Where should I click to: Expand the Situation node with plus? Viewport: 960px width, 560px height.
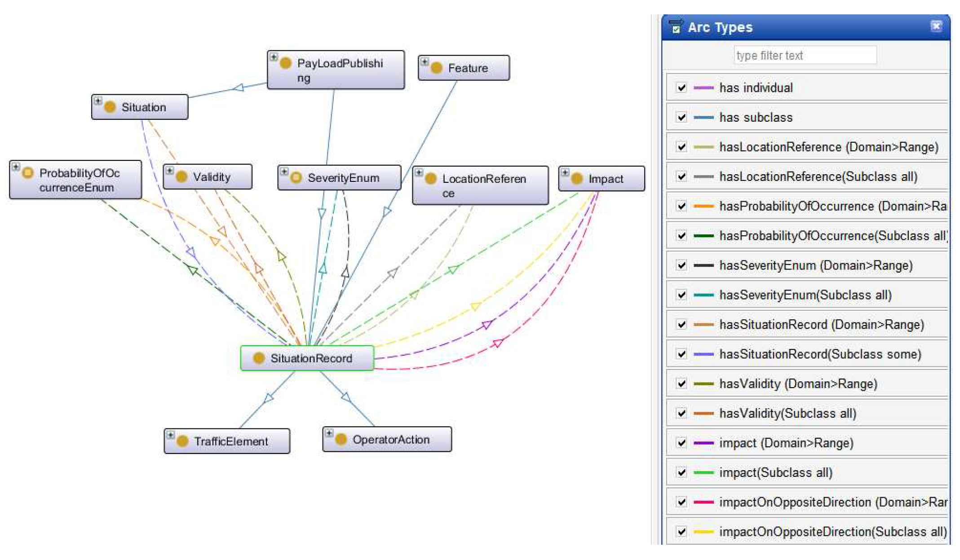point(98,101)
